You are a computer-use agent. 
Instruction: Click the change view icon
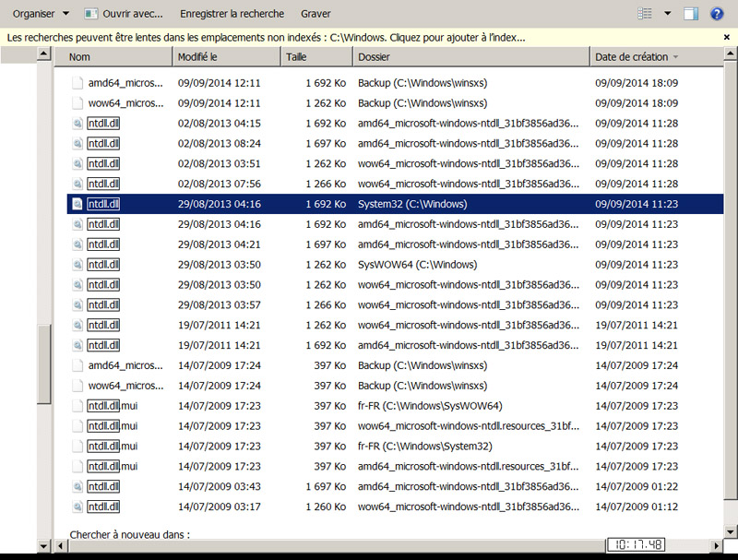[x=645, y=14]
